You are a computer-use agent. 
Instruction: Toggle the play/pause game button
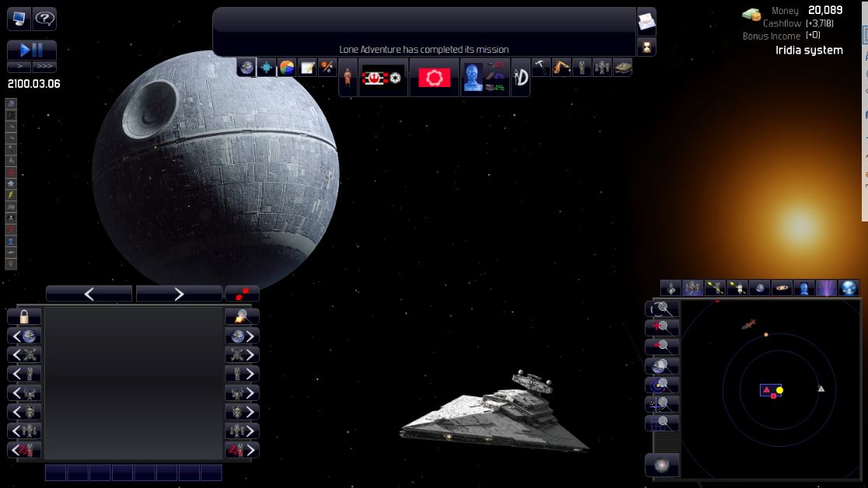32,51
